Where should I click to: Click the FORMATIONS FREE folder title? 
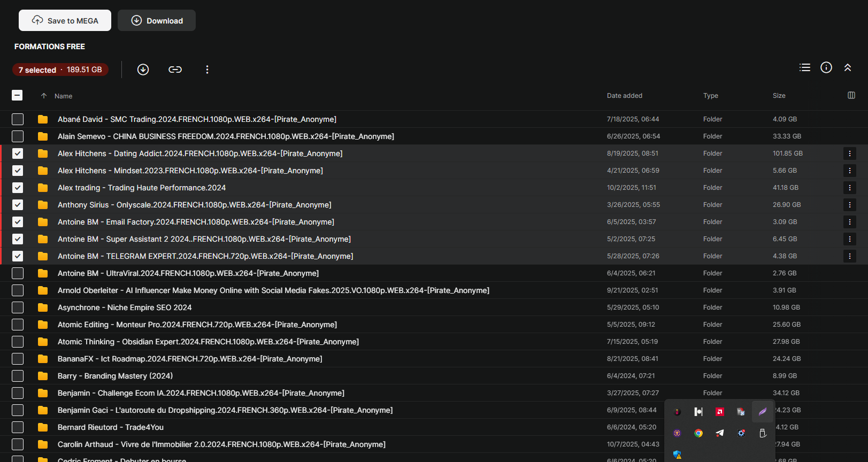(x=50, y=47)
